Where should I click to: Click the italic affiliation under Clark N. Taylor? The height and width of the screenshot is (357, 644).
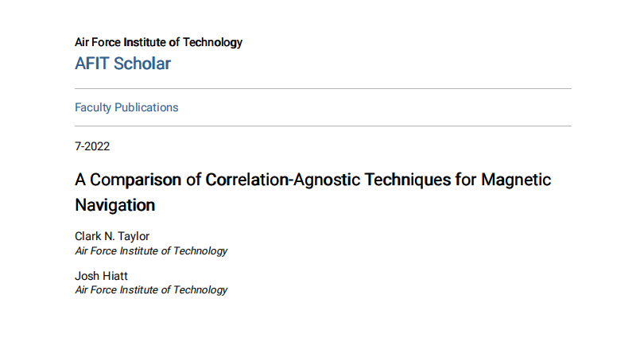click(x=151, y=251)
